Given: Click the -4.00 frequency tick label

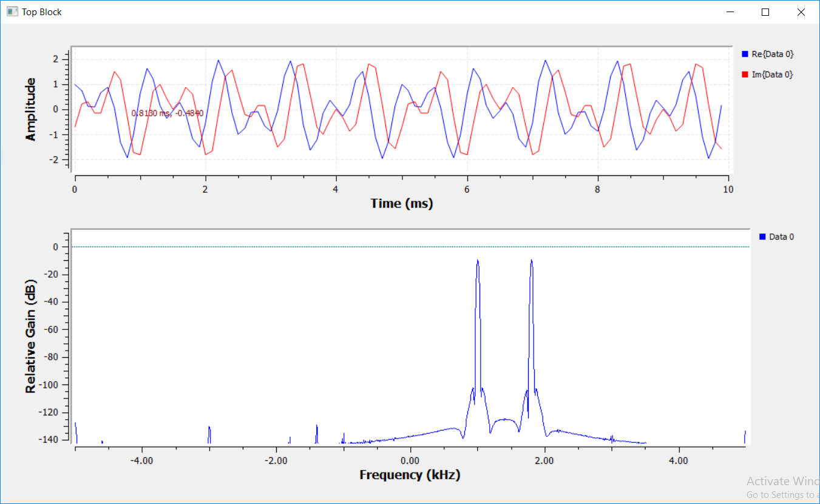Looking at the screenshot, I should (x=142, y=460).
